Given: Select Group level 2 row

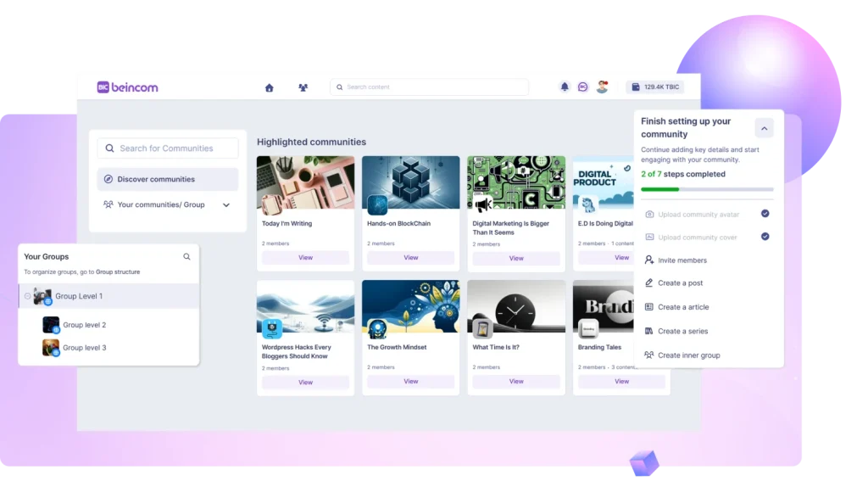Looking at the screenshot, I should pos(109,325).
